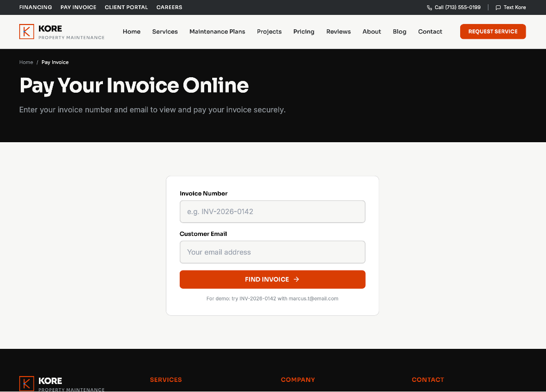546x392 pixels.
Task: Open Pay Invoice in the top bar
Action: coord(78,7)
